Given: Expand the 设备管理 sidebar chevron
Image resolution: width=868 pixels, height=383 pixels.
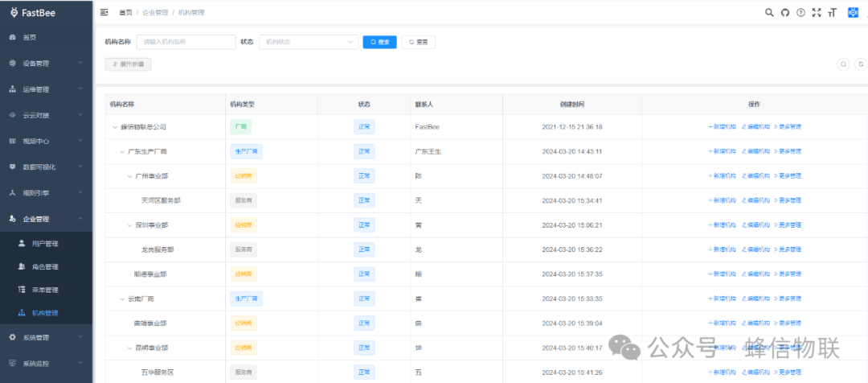Looking at the screenshot, I should (80, 64).
